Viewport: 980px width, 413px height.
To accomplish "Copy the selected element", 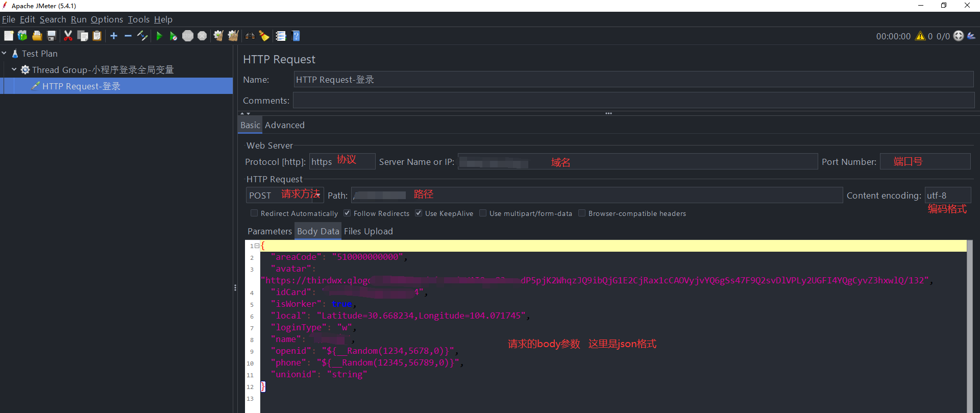I will coord(83,36).
